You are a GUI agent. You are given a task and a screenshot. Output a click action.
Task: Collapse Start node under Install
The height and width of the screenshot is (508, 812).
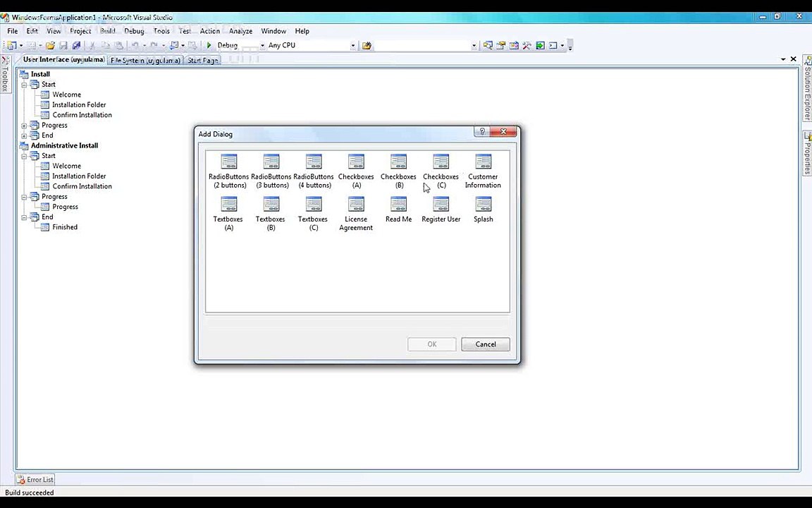24,85
